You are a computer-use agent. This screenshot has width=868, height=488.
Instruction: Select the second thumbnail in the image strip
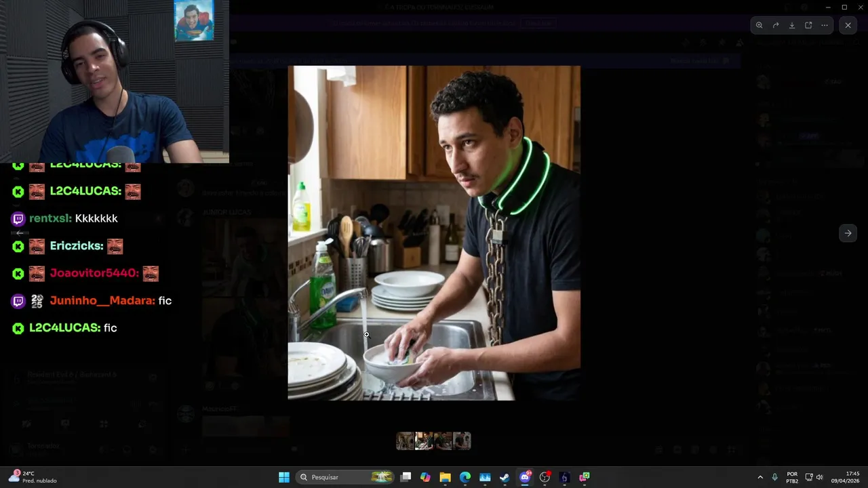click(x=424, y=441)
